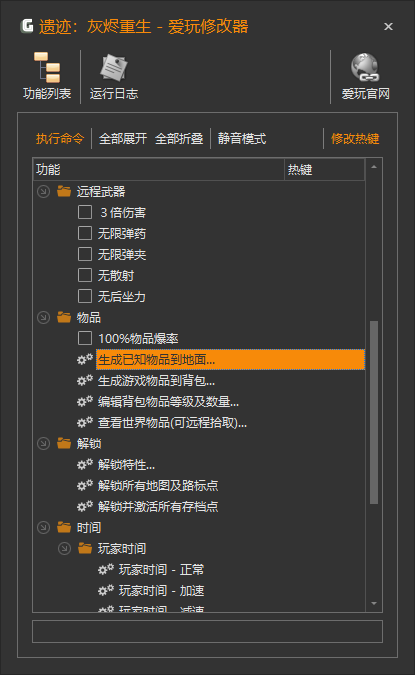Toggle the 100%物品爆率 checkbox

[x=85, y=338]
